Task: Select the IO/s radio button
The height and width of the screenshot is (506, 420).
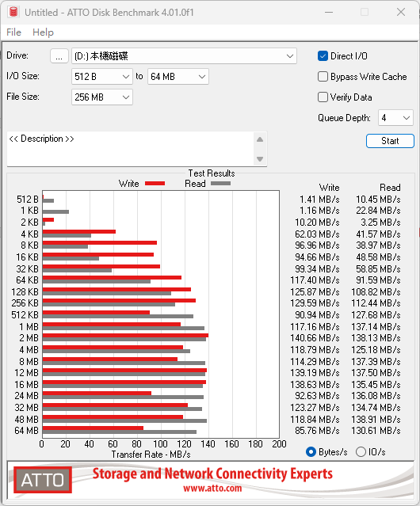Action: (361, 452)
